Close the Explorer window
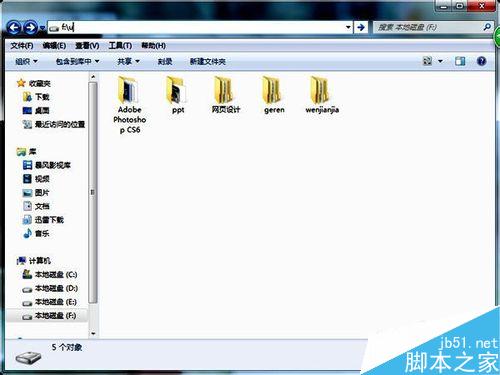Image resolution: width=500 pixels, height=375 pixels. coord(481,6)
